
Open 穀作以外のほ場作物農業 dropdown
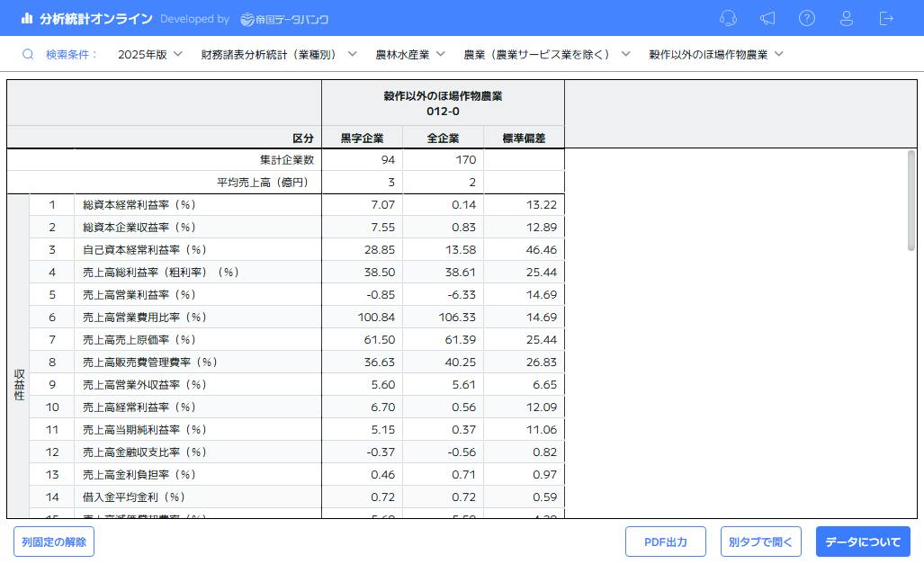pyautogui.click(x=715, y=54)
